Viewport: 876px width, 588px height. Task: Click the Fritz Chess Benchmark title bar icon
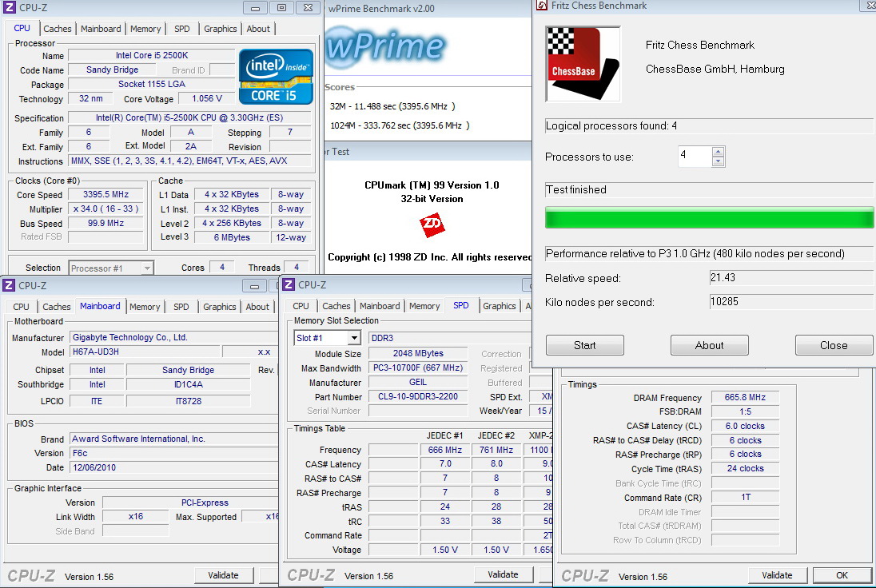coord(541,6)
